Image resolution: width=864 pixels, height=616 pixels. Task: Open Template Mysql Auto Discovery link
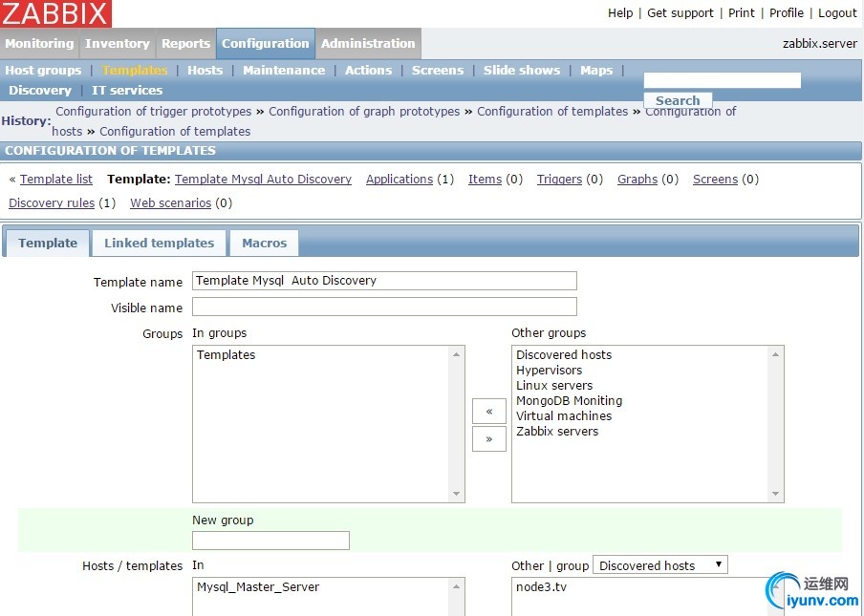pyautogui.click(x=264, y=180)
